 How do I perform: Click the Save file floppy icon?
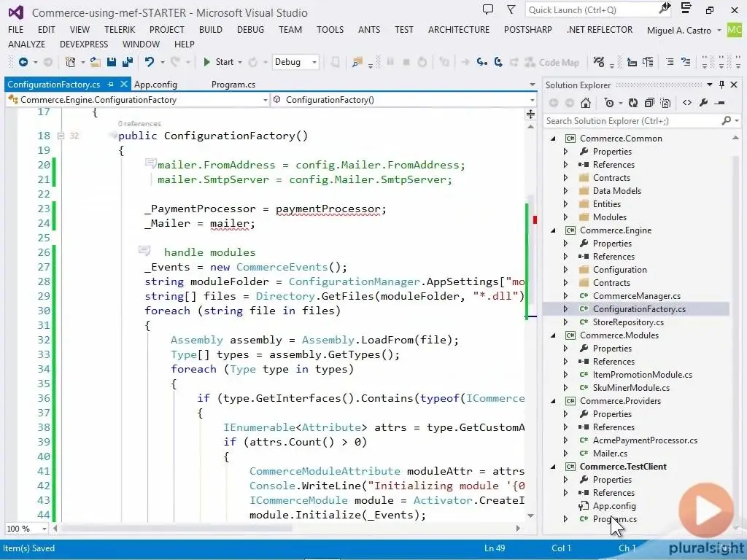coord(112,62)
